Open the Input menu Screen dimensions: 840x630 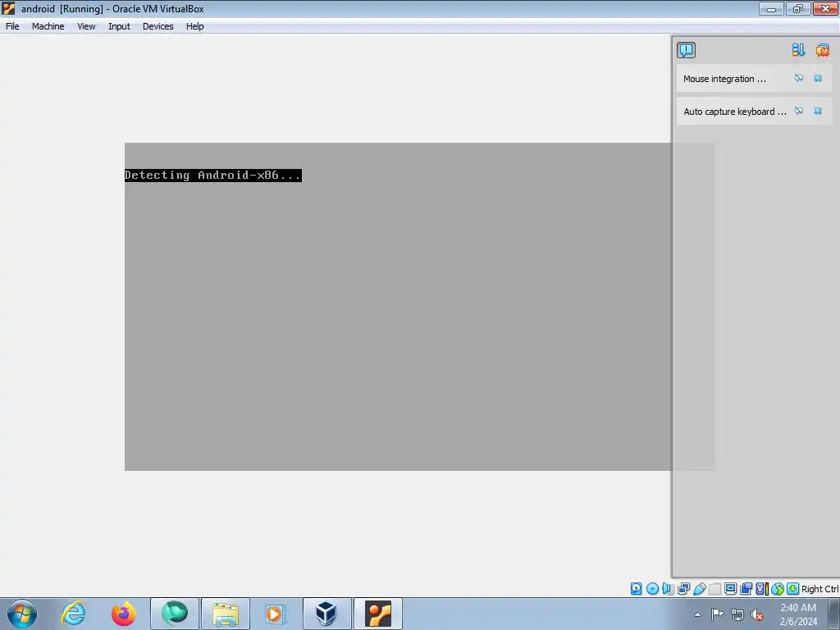[119, 26]
